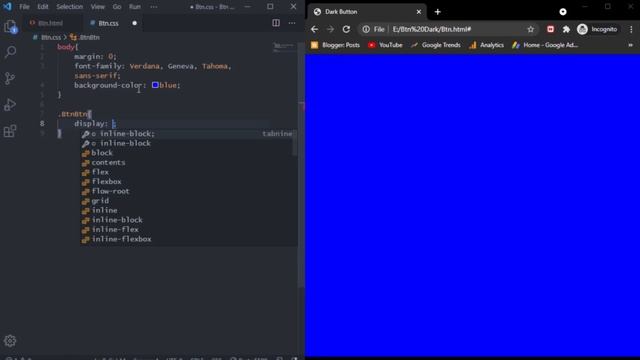The height and width of the screenshot is (360, 640).
Task: Open the Analytics bookmark
Action: click(x=487, y=45)
